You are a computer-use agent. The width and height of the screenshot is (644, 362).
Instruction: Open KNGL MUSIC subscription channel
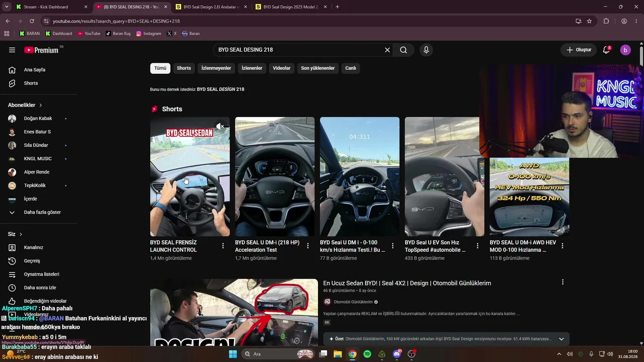tap(39, 159)
